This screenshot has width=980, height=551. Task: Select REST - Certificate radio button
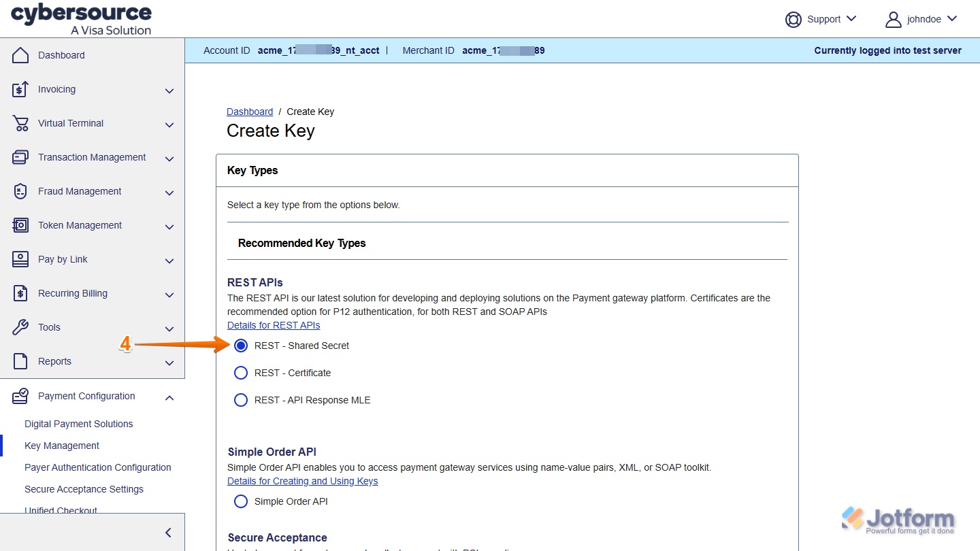tap(241, 373)
